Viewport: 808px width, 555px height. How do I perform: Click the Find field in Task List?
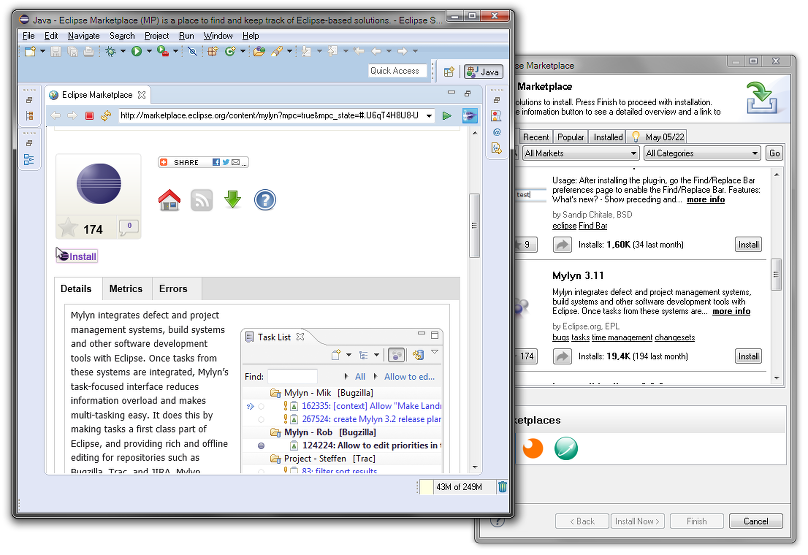pyautogui.click(x=292, y=376)
